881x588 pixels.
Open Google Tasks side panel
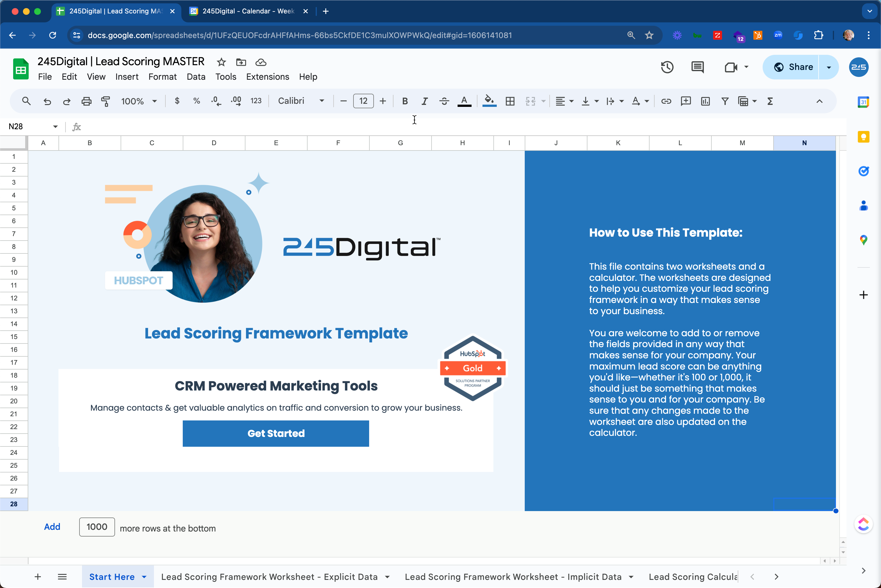coord(863,171)
